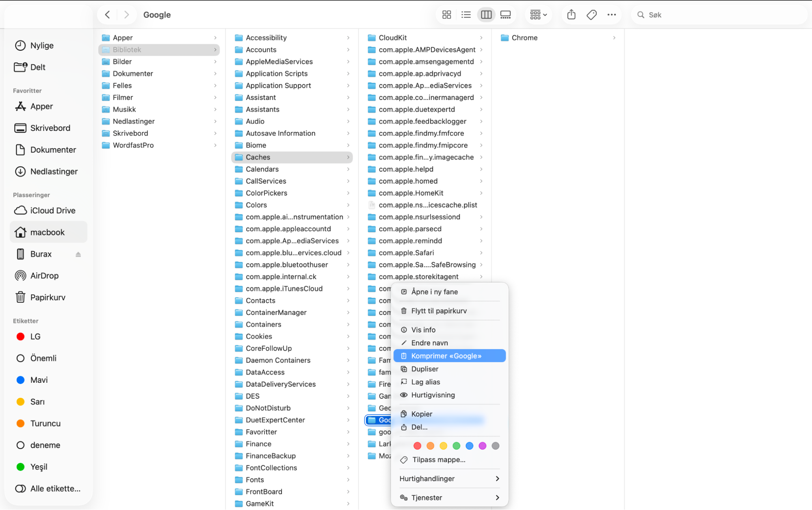
Task: Expand the WordfastPro folder chevron
Action: click(x=215, y=145)
